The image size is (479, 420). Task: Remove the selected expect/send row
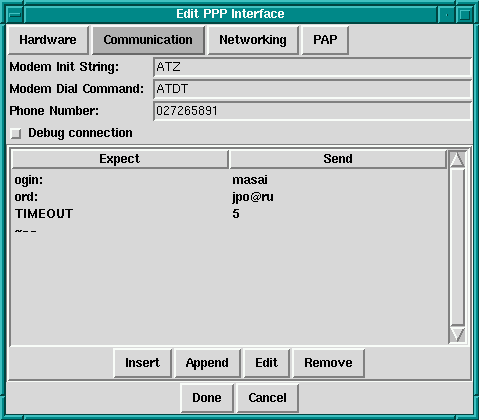pos(328,363)
